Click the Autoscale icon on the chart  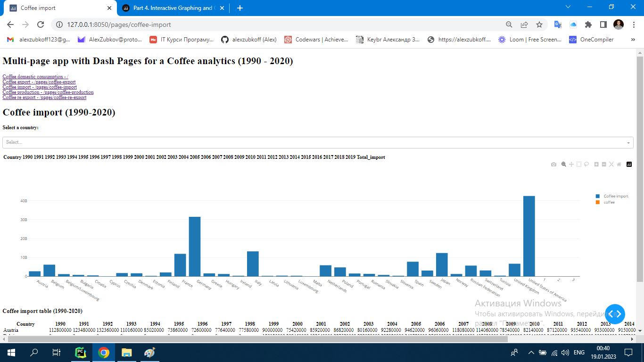(611, 164)
